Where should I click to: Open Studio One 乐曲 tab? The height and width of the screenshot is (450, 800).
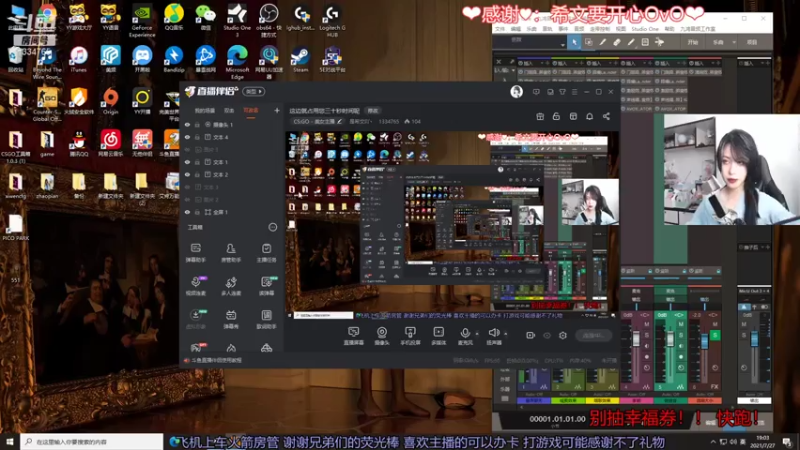pos(718,42)
